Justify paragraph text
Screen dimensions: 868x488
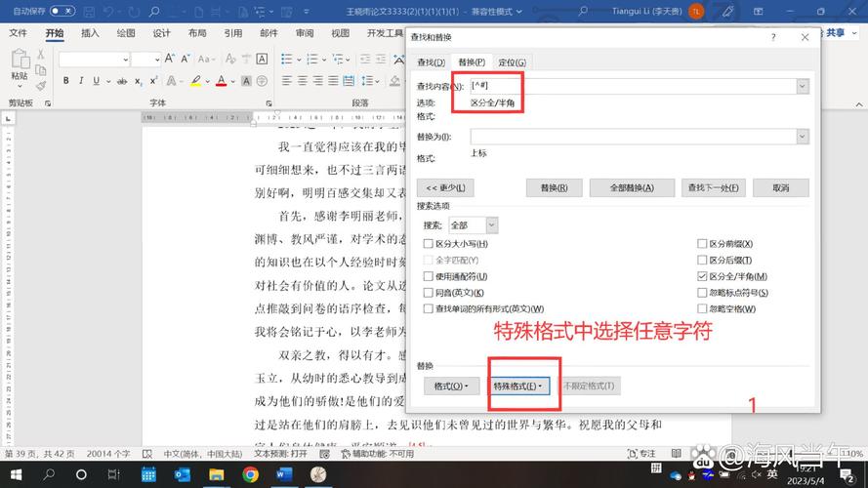pyautogui.click(x=333, y=81)
